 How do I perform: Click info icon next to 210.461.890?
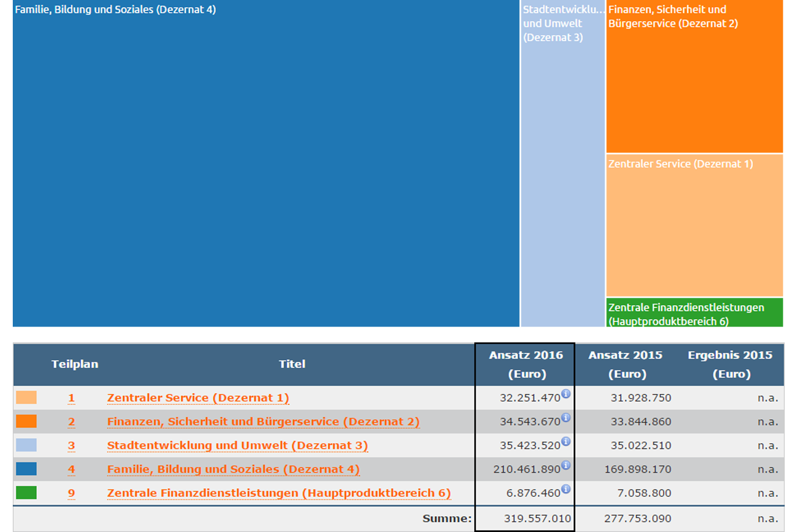tap(566, 465)
